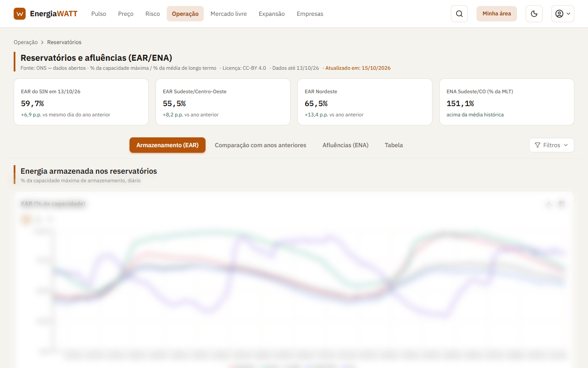Open the Empresas section
588x368 pixels.
tap(310, 14)
